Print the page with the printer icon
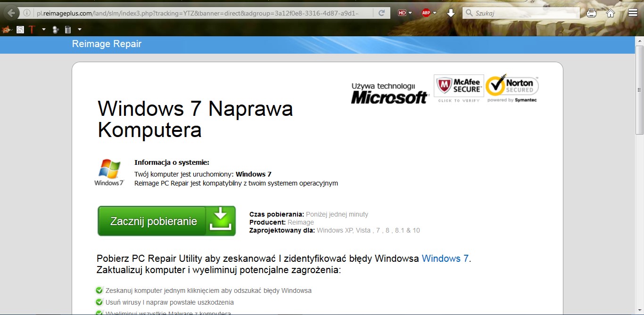 [591, 13]
